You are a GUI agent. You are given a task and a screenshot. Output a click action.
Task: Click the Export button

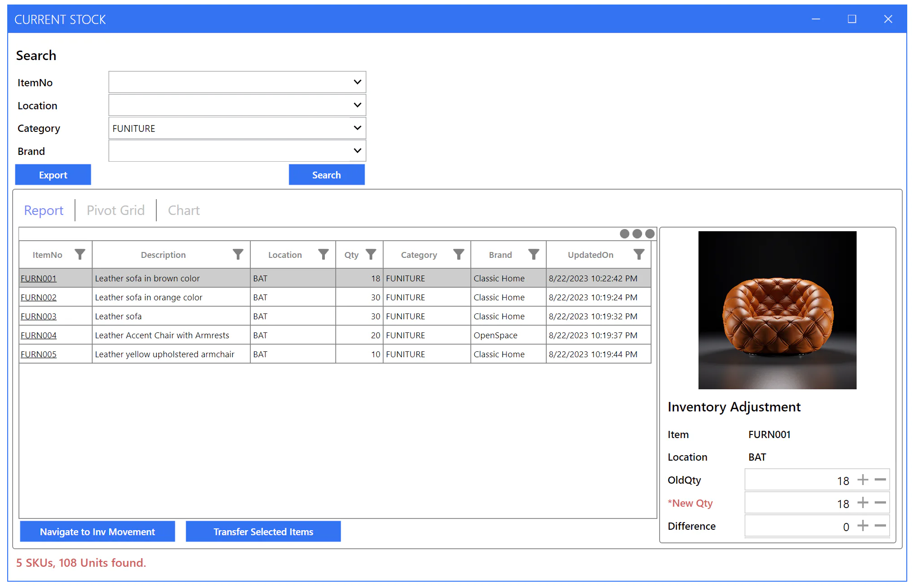[x=53, y=175]
